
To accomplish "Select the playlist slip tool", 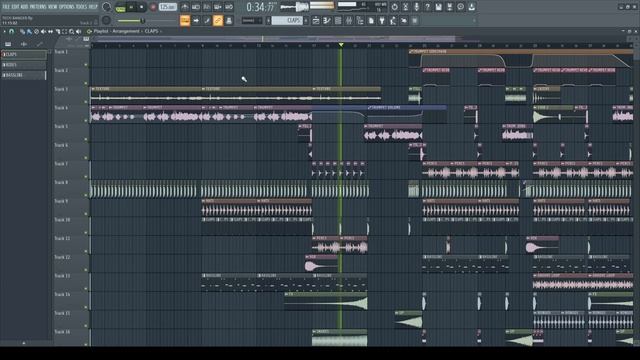I will point(50,31).
